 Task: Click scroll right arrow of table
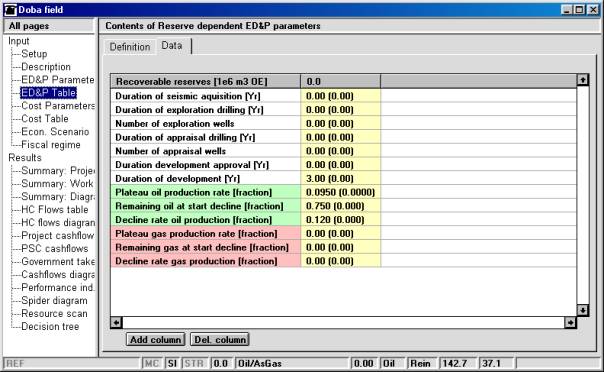coord(570,322)
